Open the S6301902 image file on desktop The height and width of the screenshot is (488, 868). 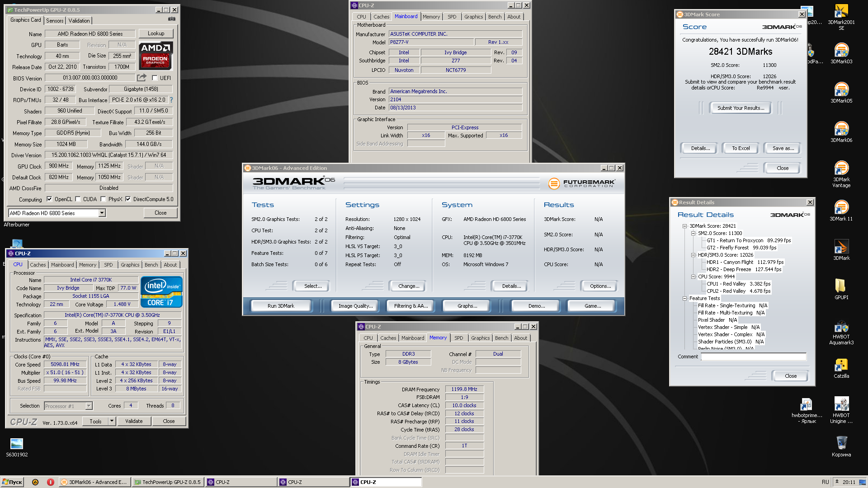(x=17, y=447)
